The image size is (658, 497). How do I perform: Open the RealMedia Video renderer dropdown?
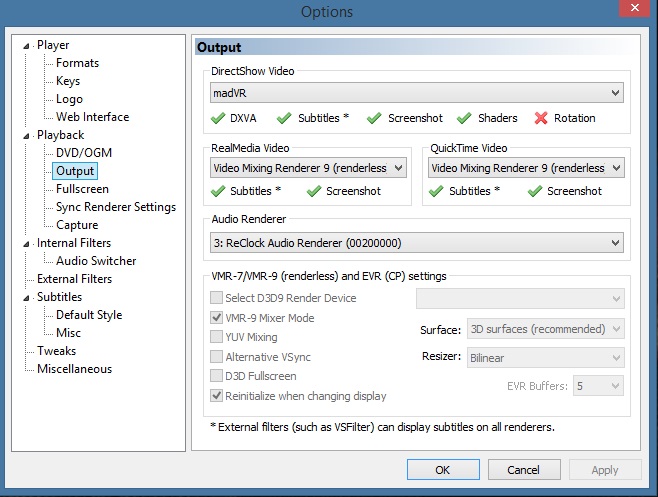point(308,168)
